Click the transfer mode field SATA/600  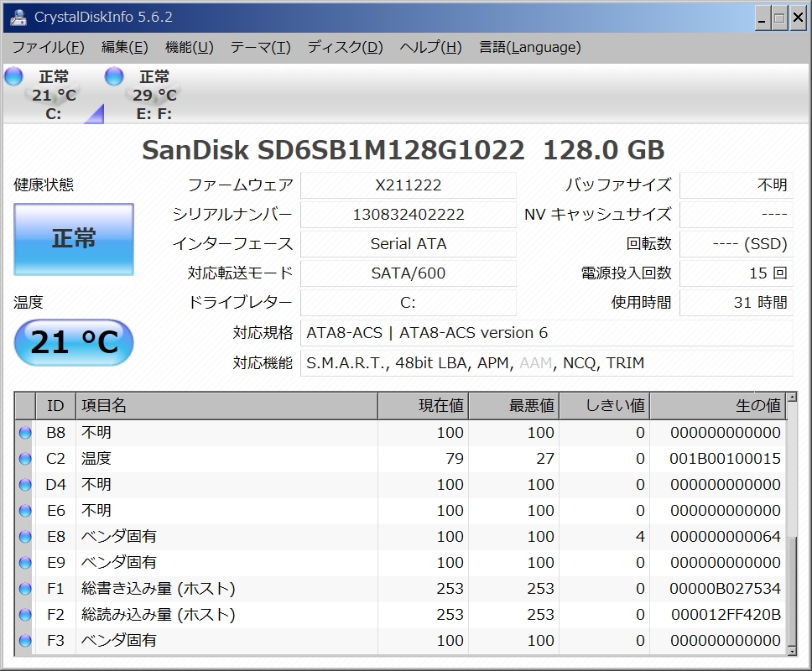pyautogui.click(x=408, y=273)
